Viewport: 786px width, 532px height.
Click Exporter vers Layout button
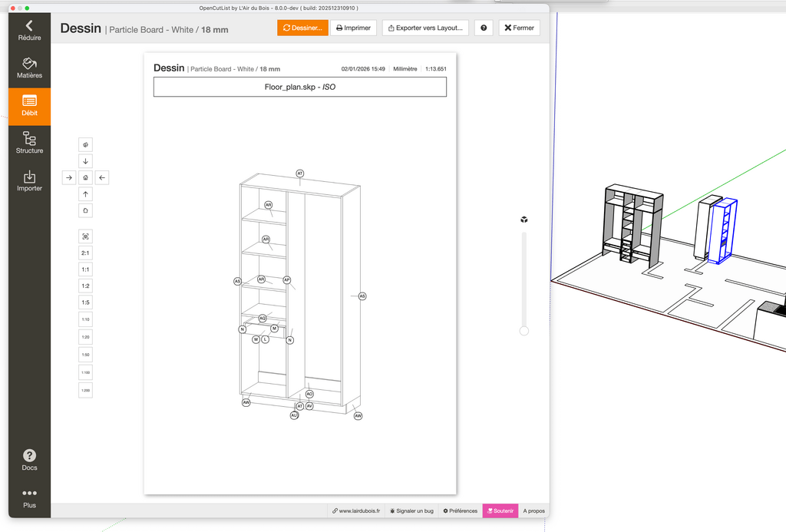(425, 28)
